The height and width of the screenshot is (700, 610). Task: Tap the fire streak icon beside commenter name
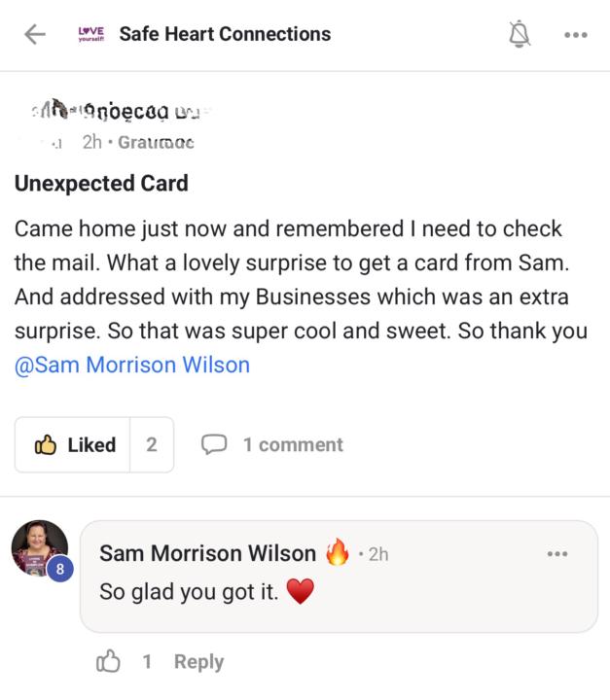click(x=337, y=553)
